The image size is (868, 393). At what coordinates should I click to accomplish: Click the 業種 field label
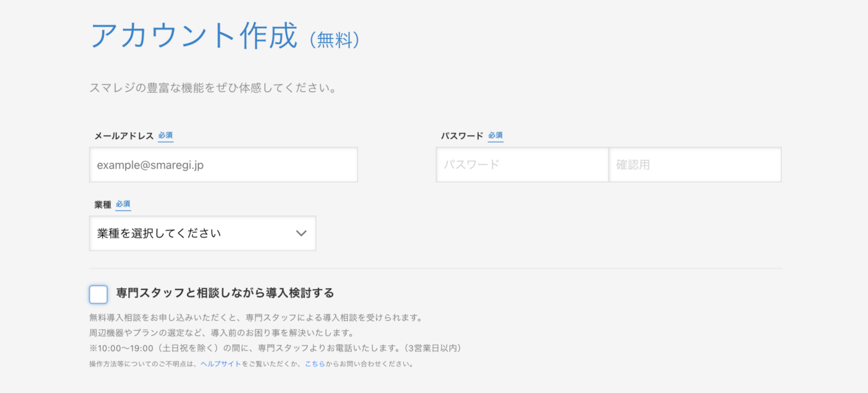tap(103, 205)
